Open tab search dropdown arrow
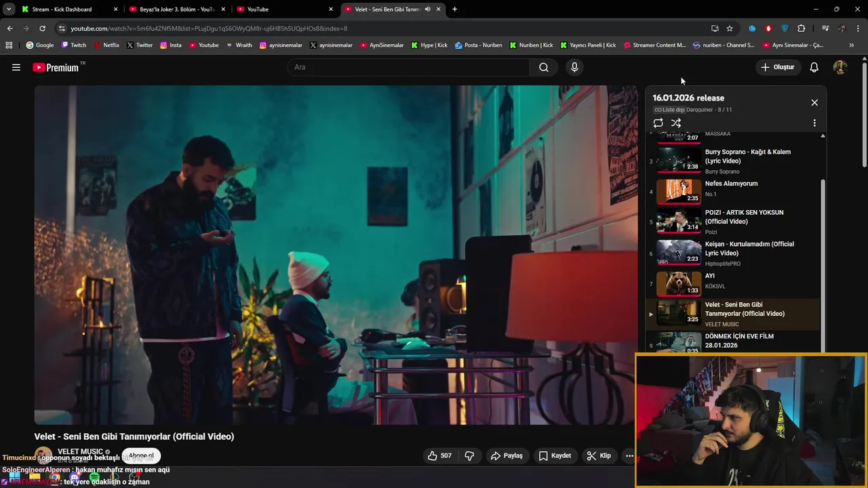868x488 pixels. [9, 9]
